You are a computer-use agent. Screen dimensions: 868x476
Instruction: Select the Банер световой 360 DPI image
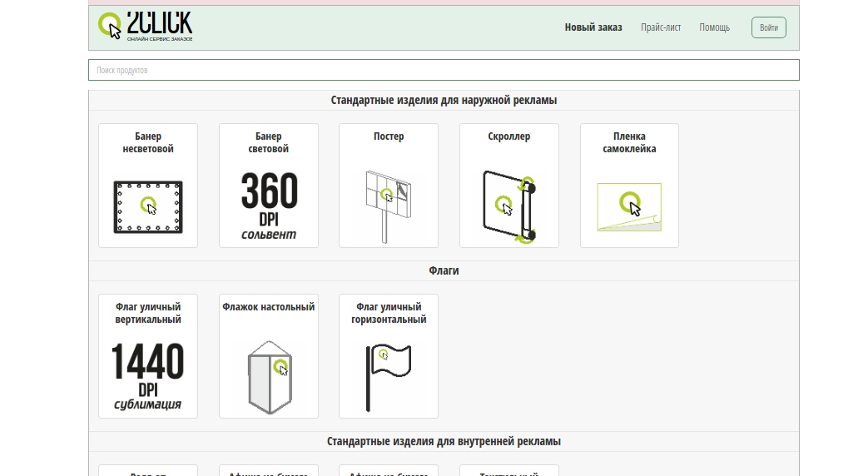coord(269,206)
